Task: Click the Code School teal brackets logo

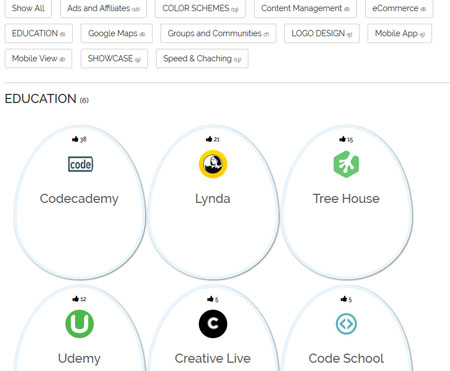Action: point(346,324)
